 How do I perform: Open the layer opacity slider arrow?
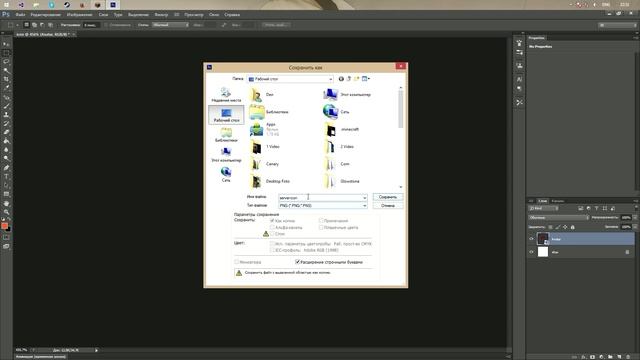[635, 218]
